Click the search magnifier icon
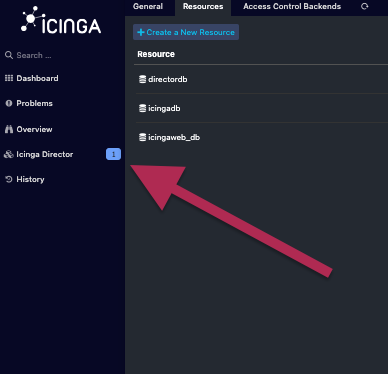 pos(9,55)
